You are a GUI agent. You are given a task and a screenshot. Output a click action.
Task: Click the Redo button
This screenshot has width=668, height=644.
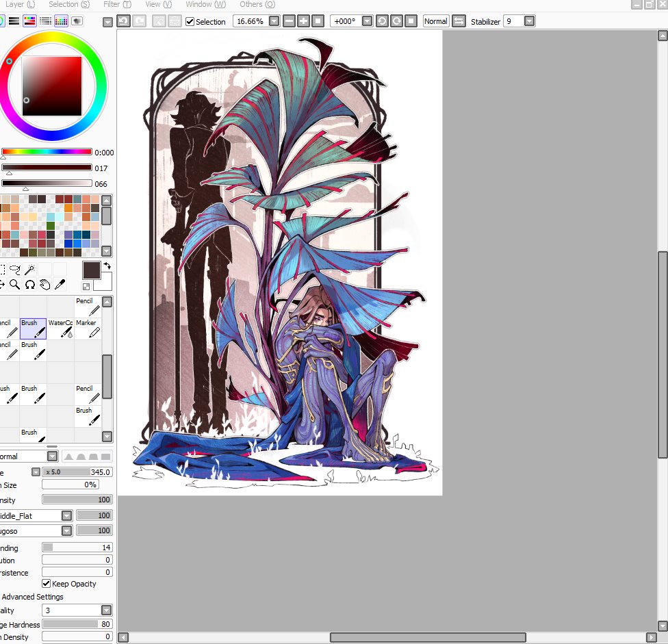140,21
